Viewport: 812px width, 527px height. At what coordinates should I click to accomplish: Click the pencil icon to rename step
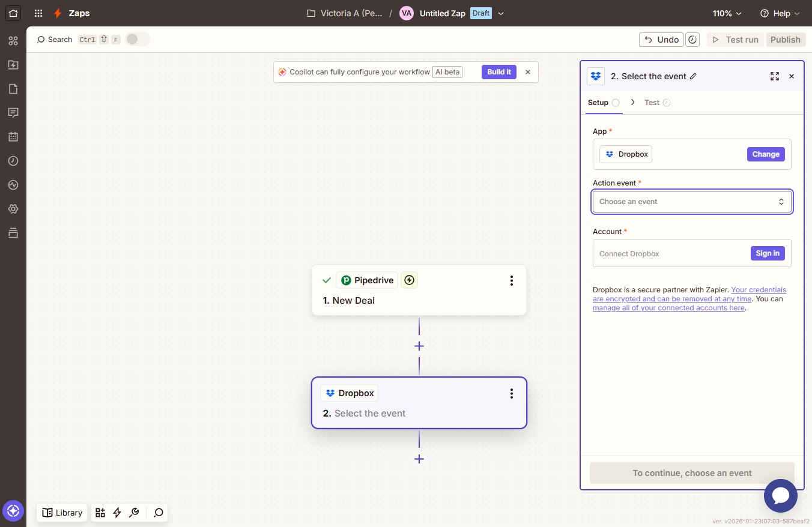click(693, 76)
